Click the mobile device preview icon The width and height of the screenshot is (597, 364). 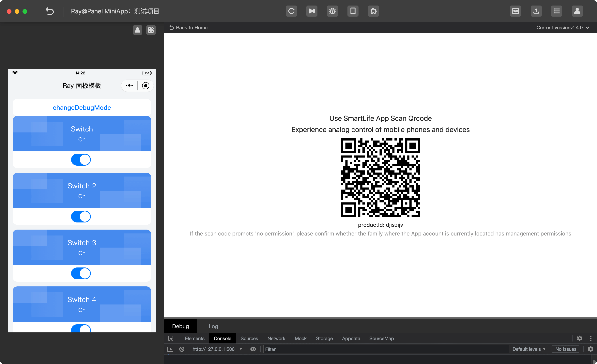[x=353, y=11]
